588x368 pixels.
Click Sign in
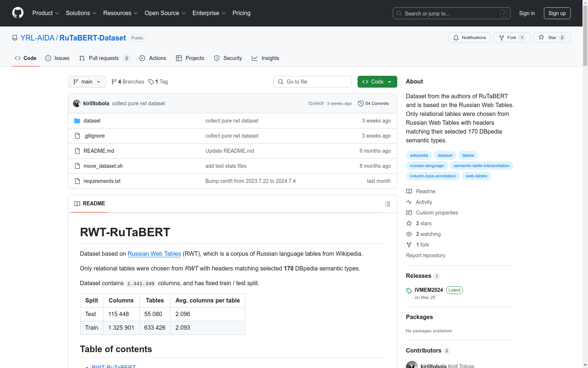tap(527, 13)
